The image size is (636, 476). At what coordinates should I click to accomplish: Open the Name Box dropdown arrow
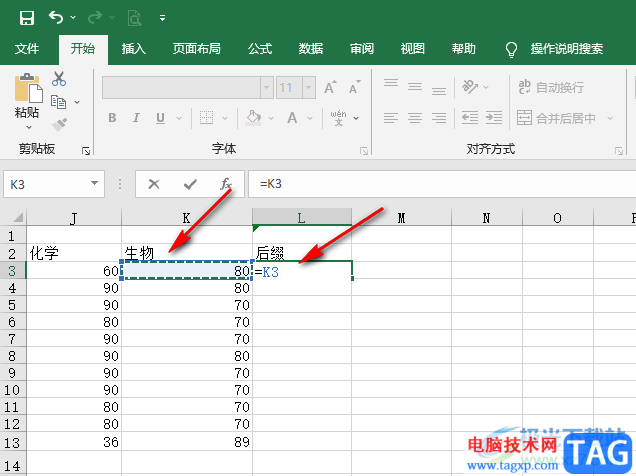pos(95,183)
